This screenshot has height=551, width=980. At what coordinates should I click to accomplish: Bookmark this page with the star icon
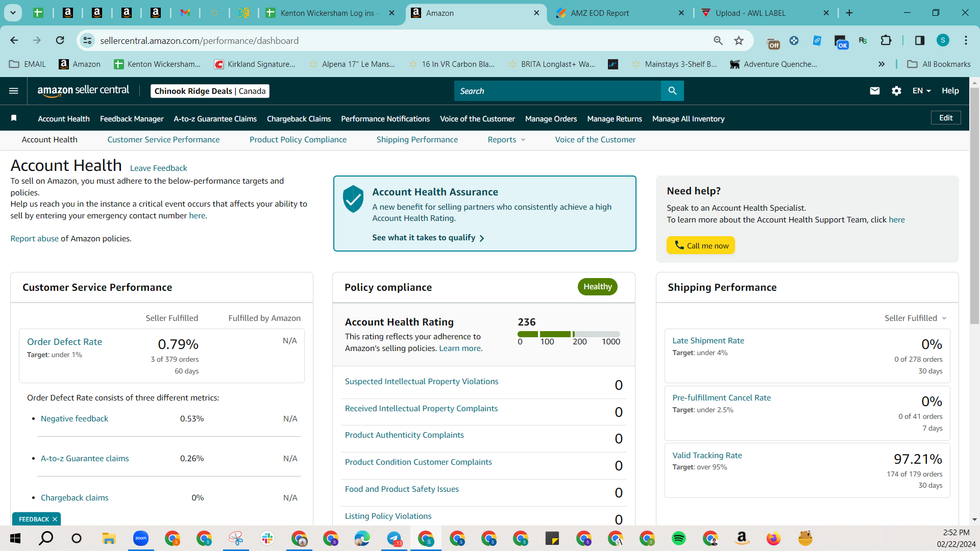739,40
